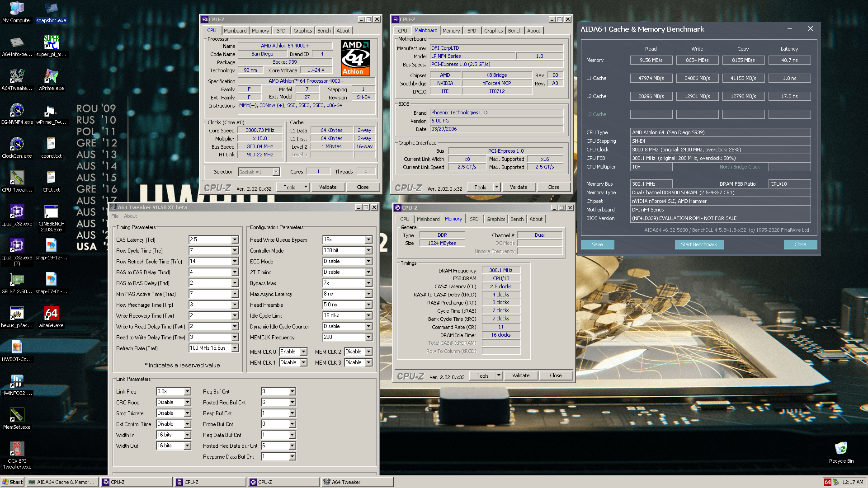This screenshot has height=488, width=868.
Task: Switch to the A64 Tweaker taskbar button
Action: [357, 482]
